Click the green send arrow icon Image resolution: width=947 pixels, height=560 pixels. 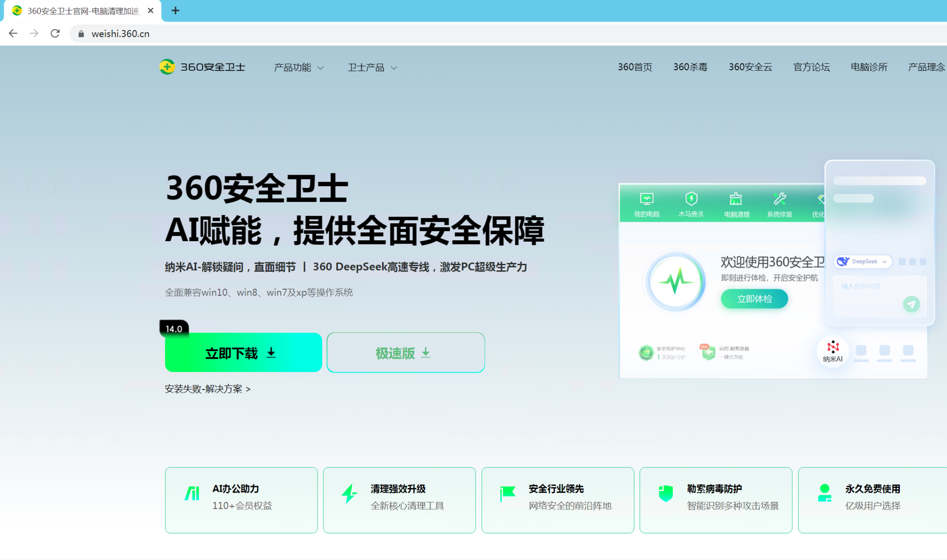911,304
